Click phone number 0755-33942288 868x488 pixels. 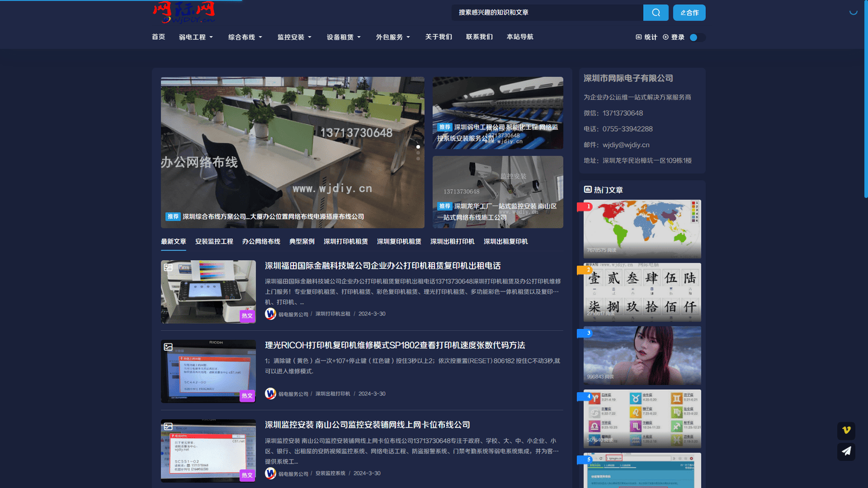click(627, 129)
